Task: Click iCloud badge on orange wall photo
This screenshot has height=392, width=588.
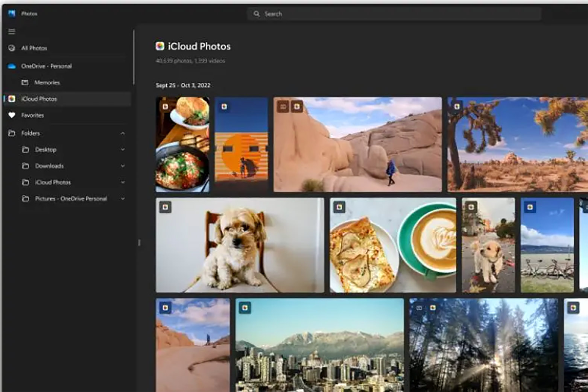Action: coord(224,107)
